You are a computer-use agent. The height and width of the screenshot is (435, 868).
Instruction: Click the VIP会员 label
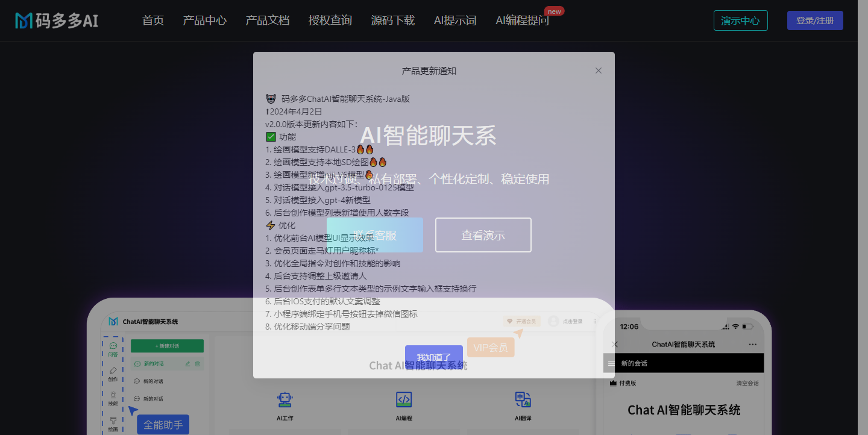491,348
